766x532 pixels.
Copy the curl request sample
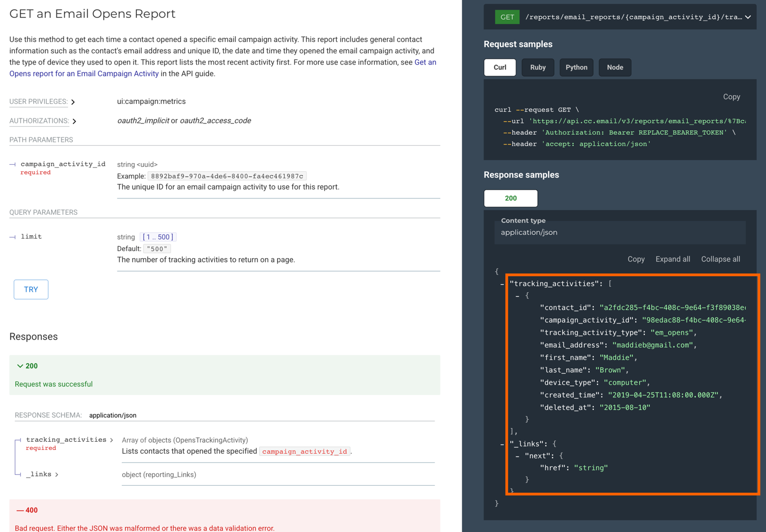coord(731,97)
